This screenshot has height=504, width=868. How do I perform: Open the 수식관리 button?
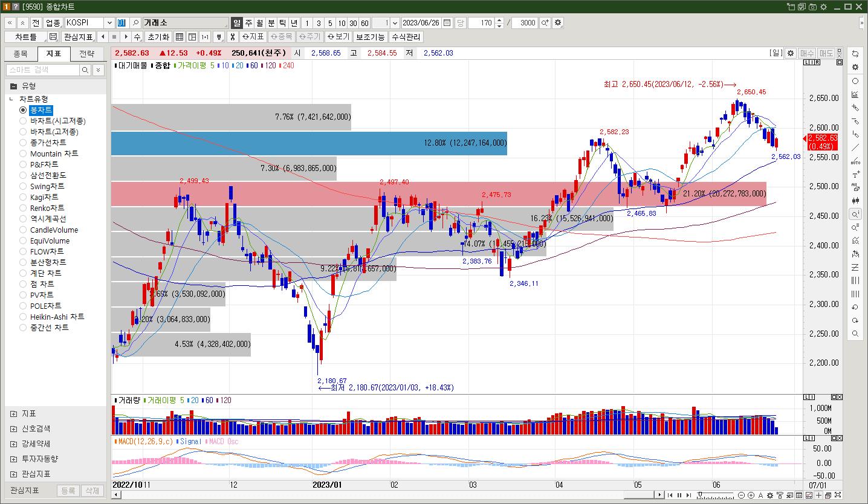tap(406, 37)
